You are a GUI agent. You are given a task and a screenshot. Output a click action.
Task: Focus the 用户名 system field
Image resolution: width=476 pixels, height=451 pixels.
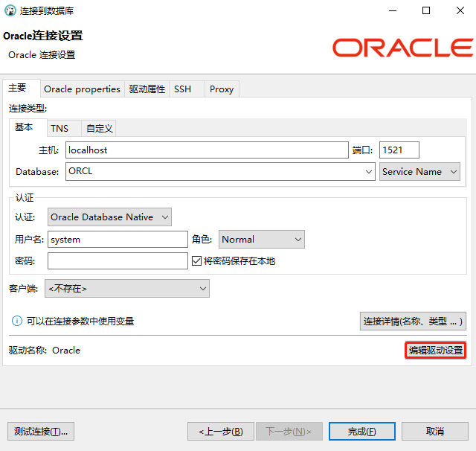(x=118, y=240)
